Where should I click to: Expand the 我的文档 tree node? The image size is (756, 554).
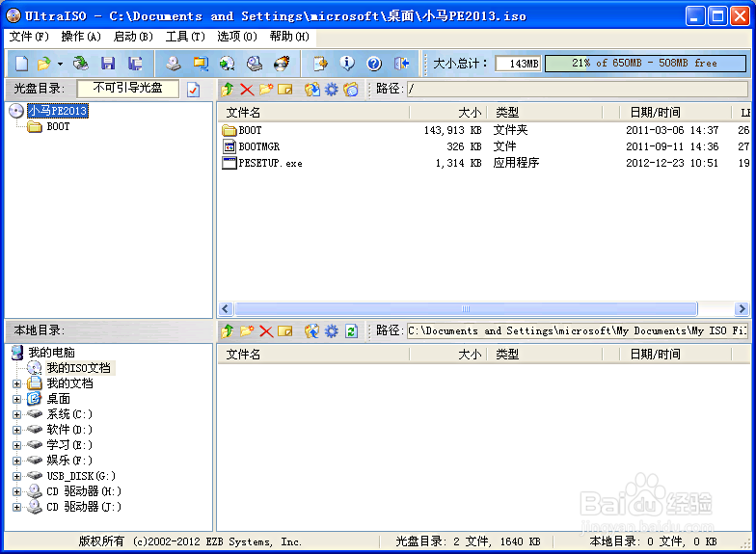[x=17, y=383]
